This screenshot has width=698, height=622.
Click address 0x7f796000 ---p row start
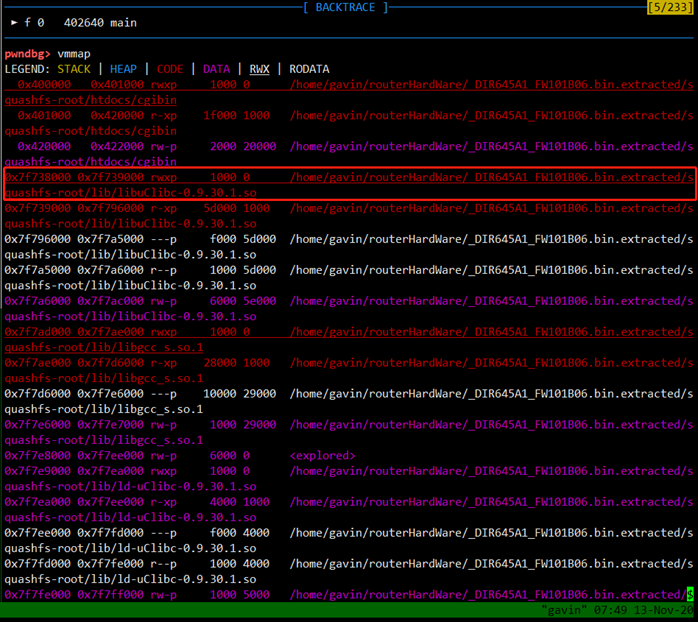pos(37,239)
